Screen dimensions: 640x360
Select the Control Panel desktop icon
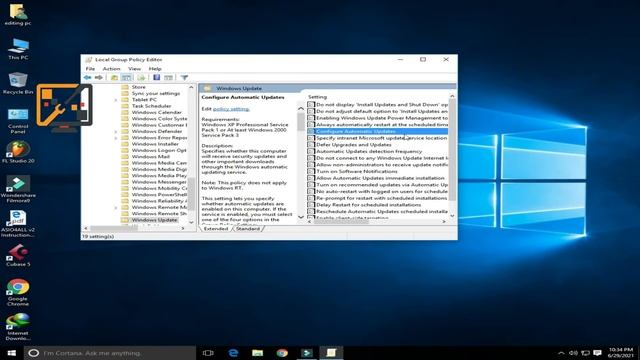point(18,121)
